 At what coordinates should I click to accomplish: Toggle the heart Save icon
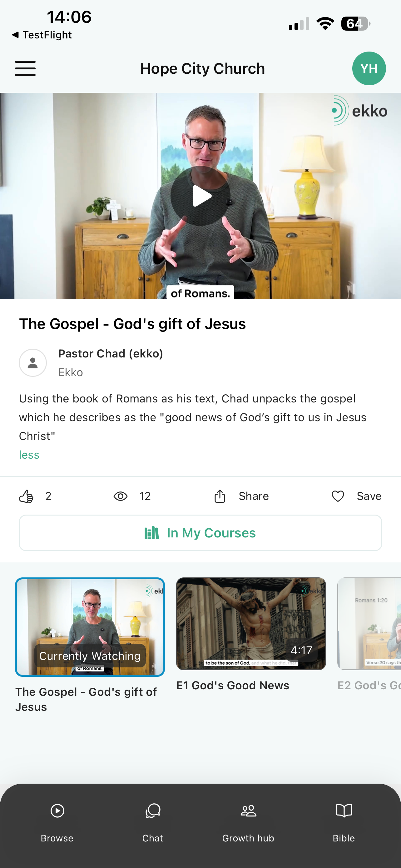click(338, 496)
